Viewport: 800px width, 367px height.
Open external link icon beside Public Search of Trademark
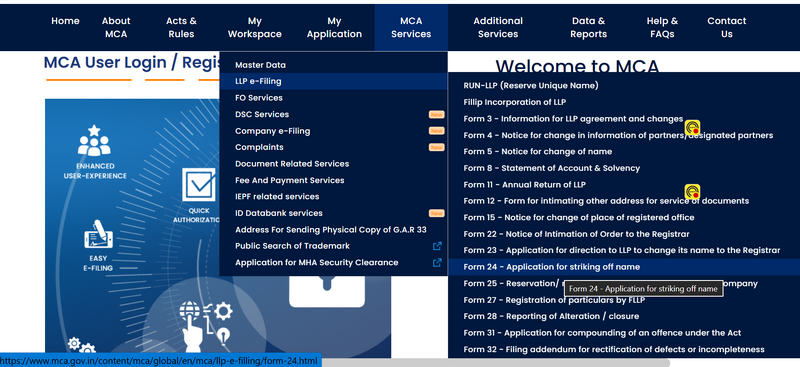437,246
